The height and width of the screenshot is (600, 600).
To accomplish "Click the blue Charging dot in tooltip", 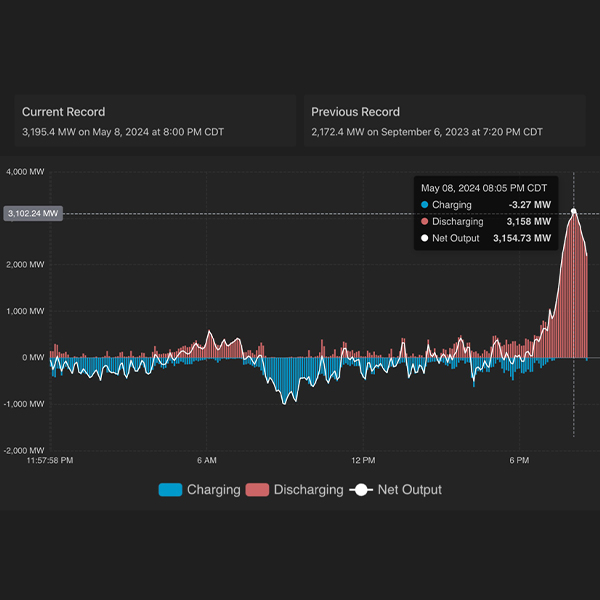I will pyautogui.click(x=424, y=205).
